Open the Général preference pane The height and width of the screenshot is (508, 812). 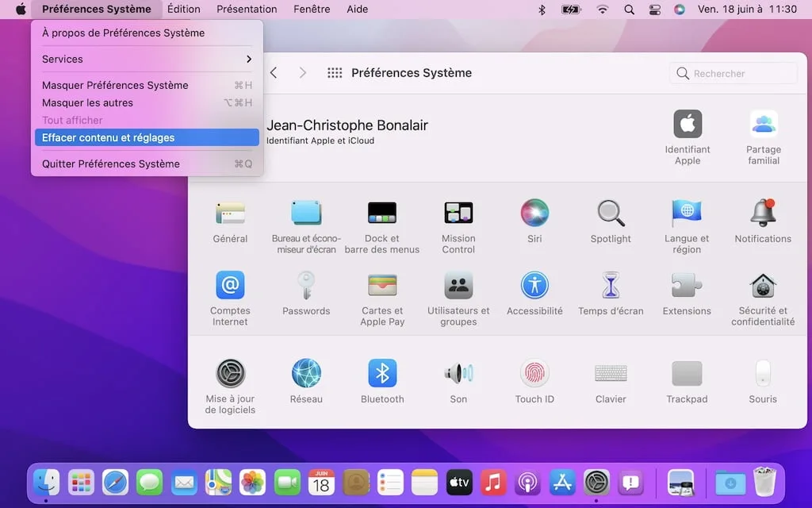pyautogui.click(x=230, y=222)
